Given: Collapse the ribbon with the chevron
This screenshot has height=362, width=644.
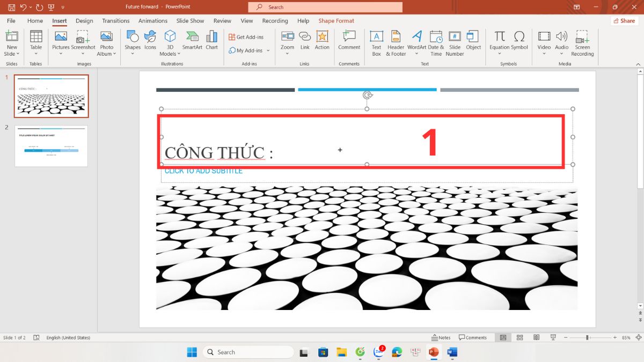Looking at the screenshot, I should point(638,64).
